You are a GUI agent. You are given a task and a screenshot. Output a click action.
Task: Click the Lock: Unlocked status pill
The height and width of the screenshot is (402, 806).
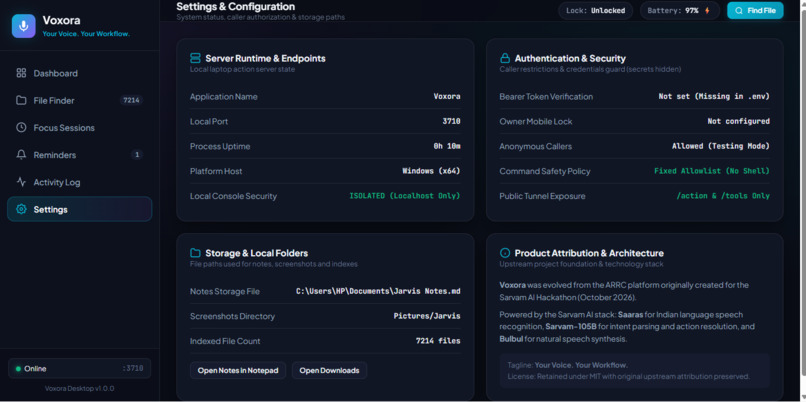click(x=596, y=10)
